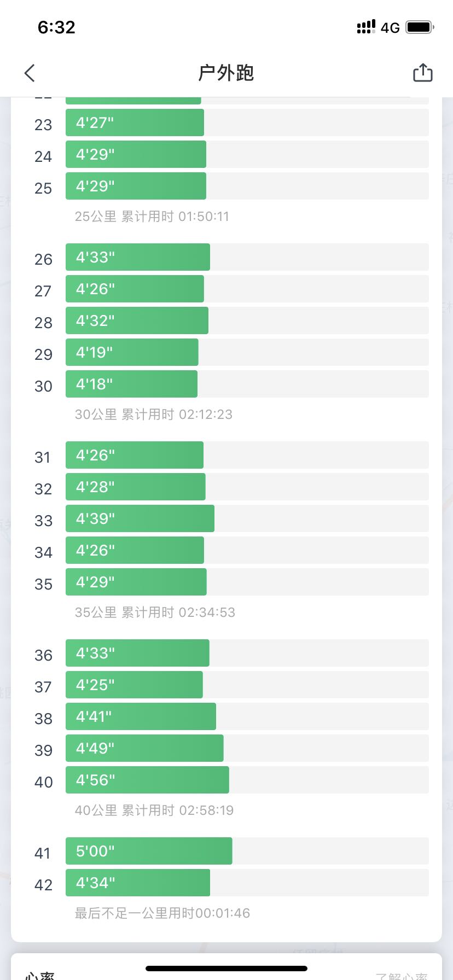This screenshot has height=980, width=453.
Task: Tap the 40公里 累计用时 02:58:19 text
Action: click(154, 810)
